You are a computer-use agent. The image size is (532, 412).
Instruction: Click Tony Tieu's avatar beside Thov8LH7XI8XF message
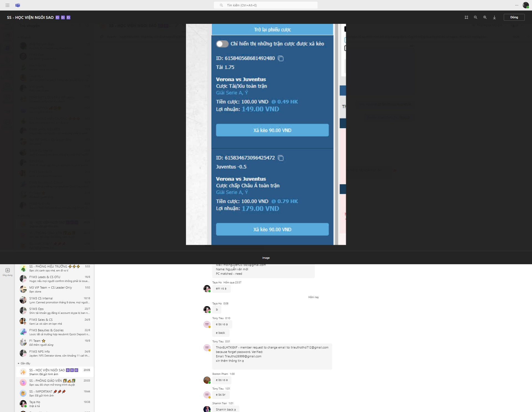(207, 348)
